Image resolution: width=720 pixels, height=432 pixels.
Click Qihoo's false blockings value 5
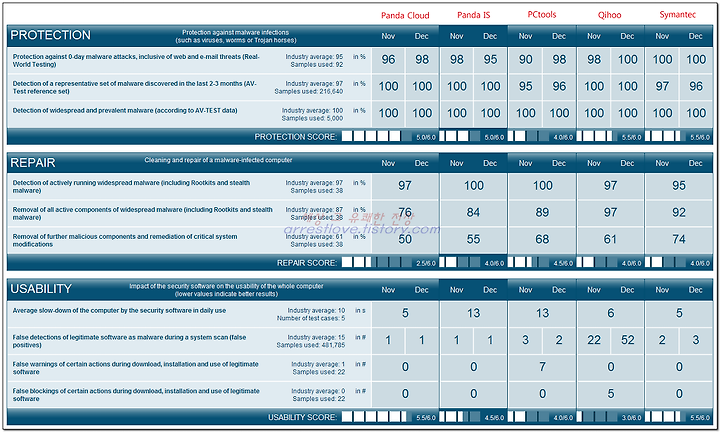point(611,394)
